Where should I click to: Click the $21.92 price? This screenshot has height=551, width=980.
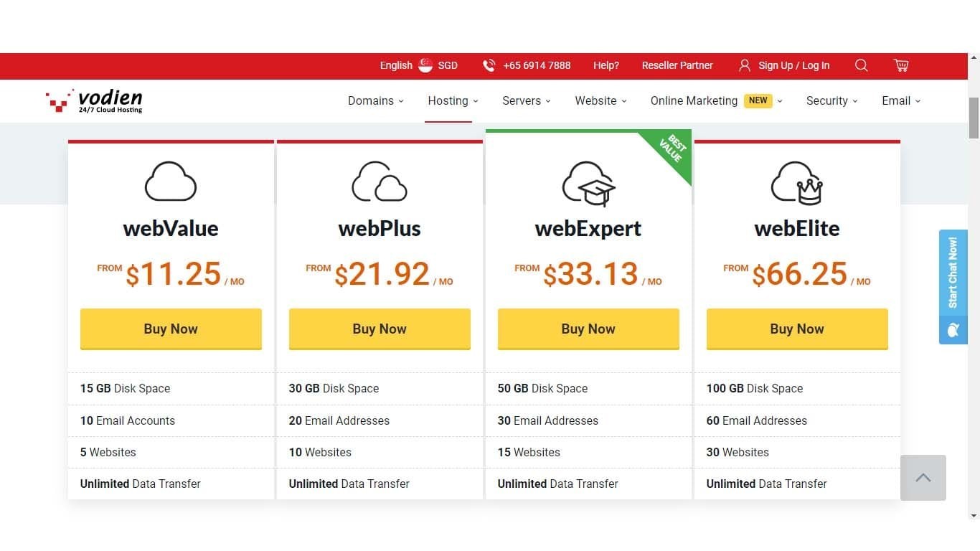tap(382, 274)
